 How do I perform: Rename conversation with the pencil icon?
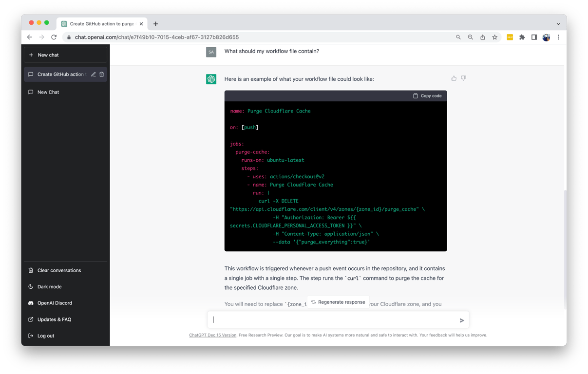click(x=93, y=75)
